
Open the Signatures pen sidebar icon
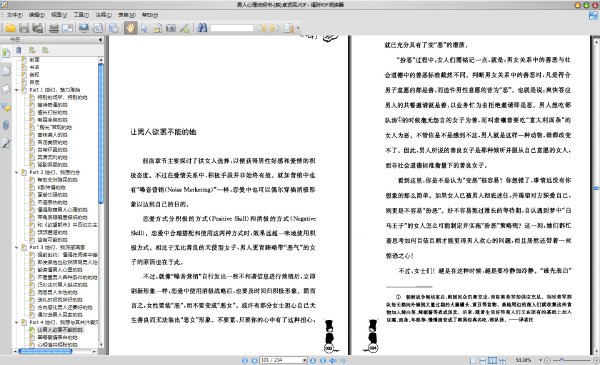[6, 143]
